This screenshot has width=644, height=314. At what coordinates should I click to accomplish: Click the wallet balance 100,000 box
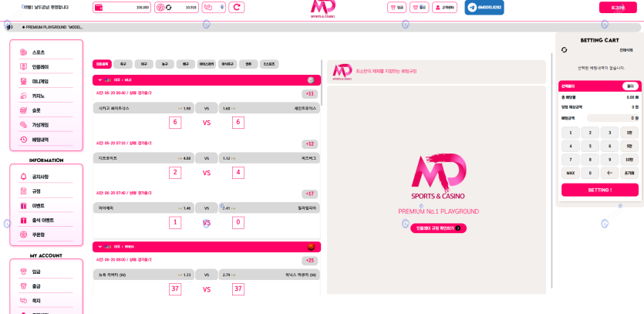[122, 8]
